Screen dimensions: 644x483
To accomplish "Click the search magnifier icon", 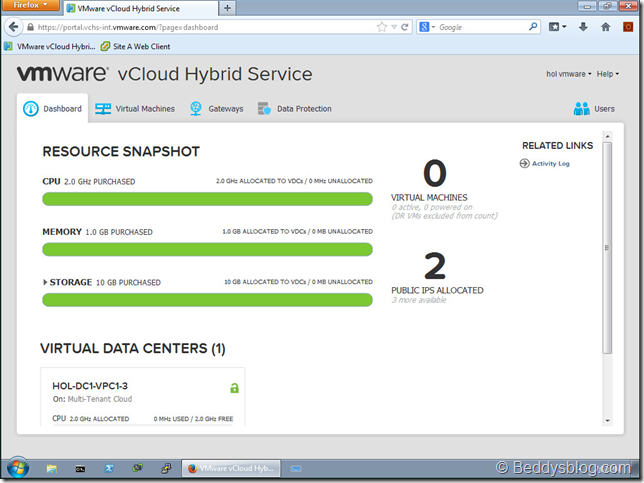I will pyautogui.click(x=533, y=27).
